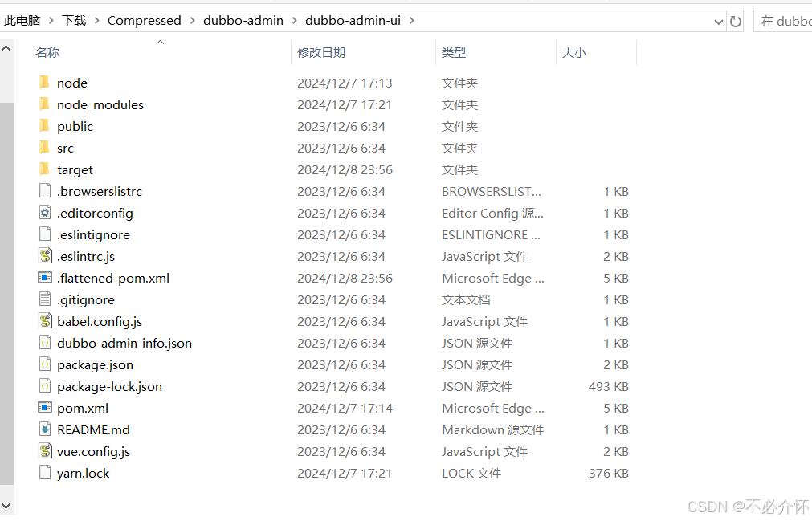Click the date 2024/12/7 17:14 of pom.xml
Image resolution: width=812 pixels, height=521 pixels.
click(345, 409)
